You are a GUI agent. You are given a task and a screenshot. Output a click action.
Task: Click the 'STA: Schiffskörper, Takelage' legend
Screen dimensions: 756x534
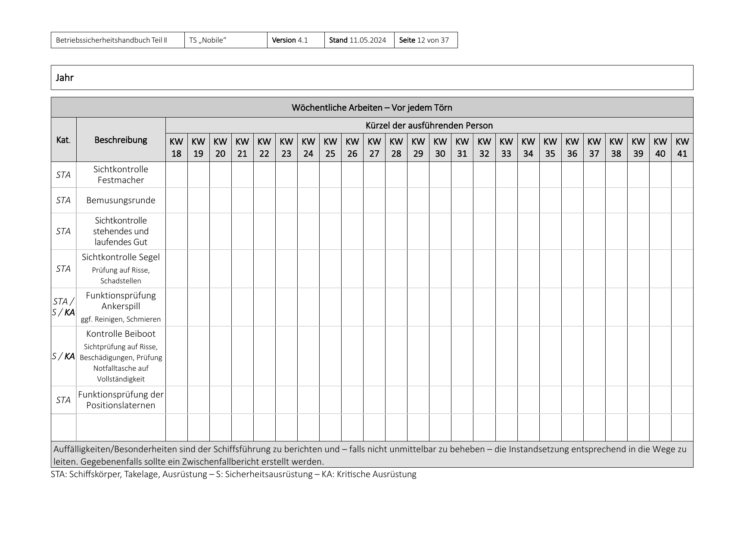233,474
